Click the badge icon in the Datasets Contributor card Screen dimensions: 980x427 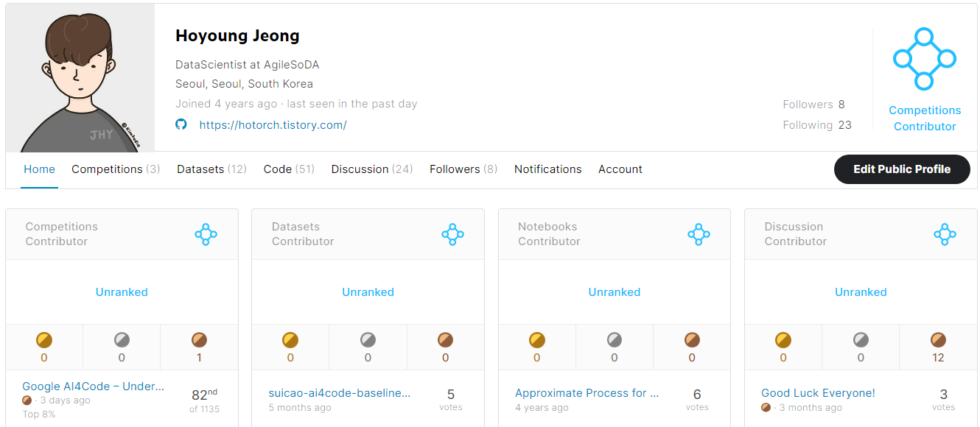coord(452,234)
